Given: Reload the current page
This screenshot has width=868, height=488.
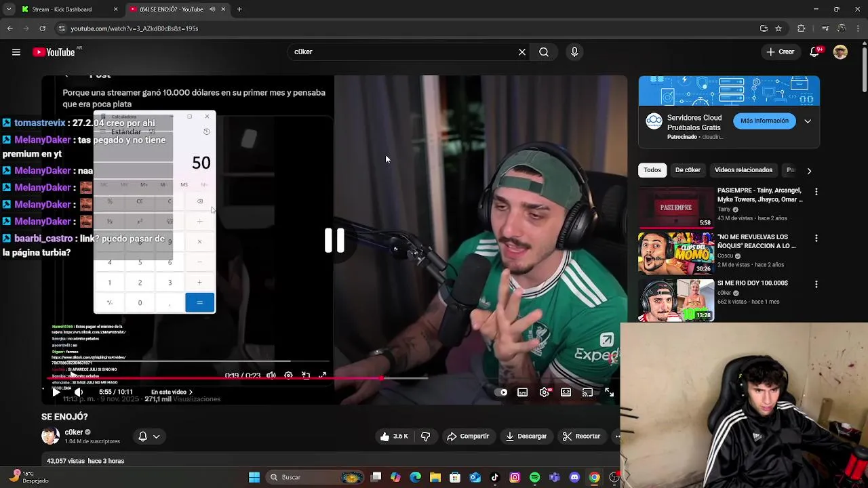Looking at the screenshot, I should 42,28.
